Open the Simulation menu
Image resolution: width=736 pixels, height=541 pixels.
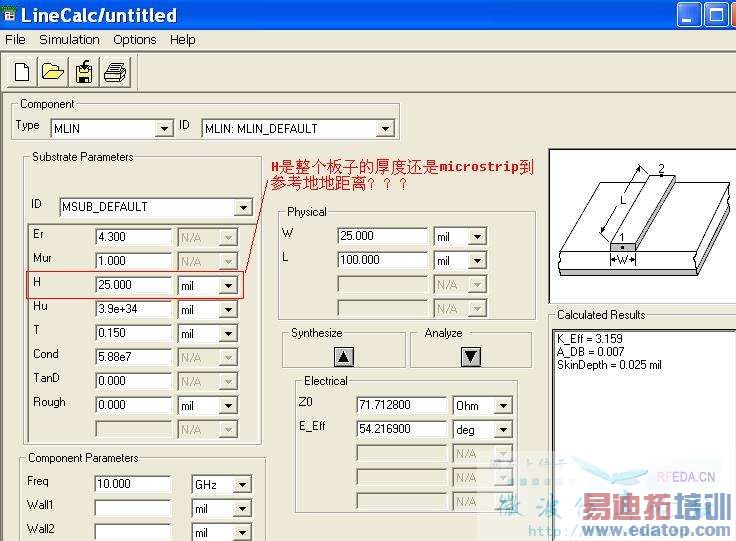click(69, 40)
